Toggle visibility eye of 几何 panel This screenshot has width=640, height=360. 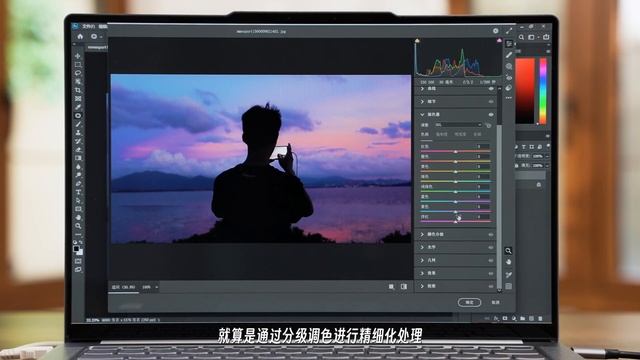pyautogui.click(x=491, y=260)
